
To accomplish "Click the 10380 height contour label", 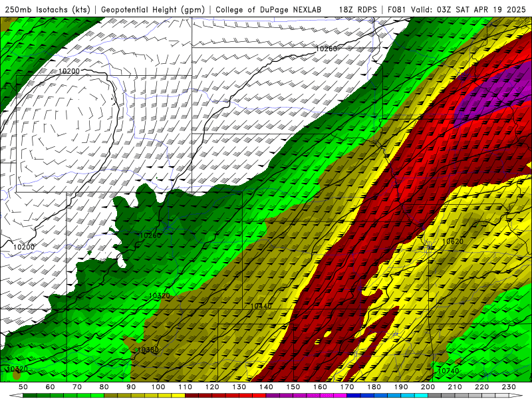I will 148,350.
